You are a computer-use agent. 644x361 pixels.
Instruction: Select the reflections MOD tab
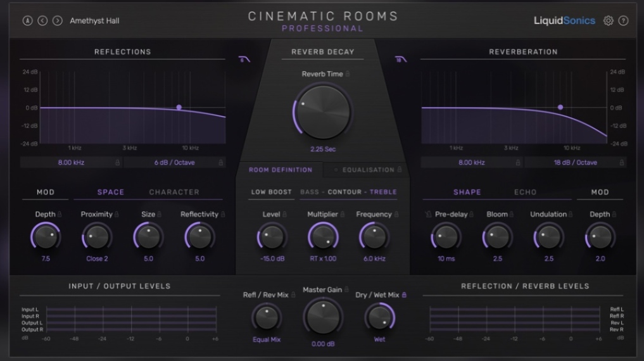pyautogui.click(x=46, y=192)
